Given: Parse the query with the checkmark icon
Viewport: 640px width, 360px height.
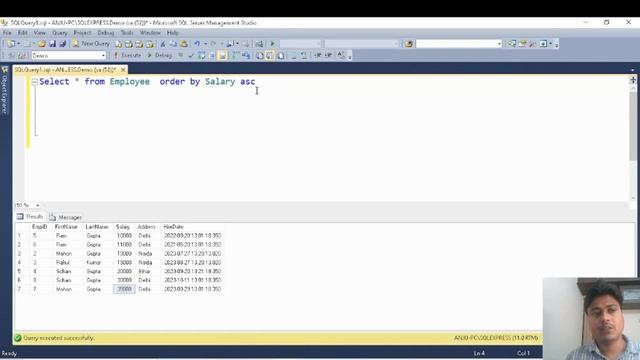Looking at the screenshot, I should click(191, 56).
